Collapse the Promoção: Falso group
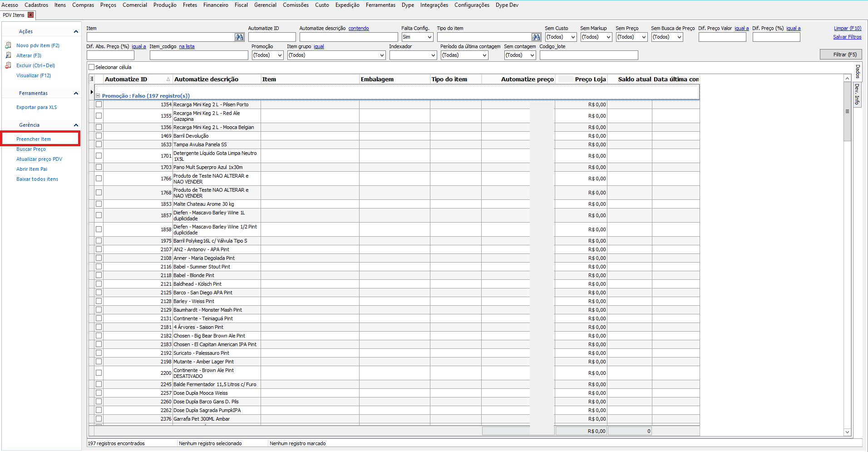The height and width of the screenshot is (452, 868). (98, 96)
